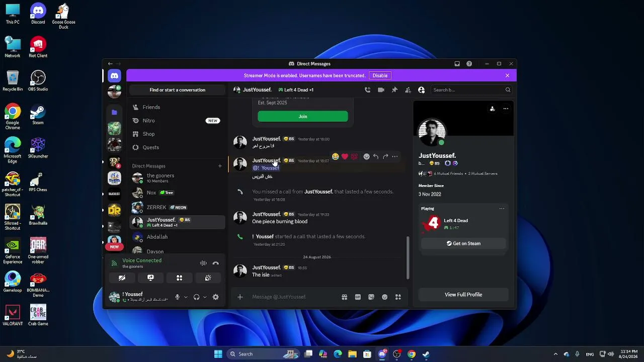Send a gift from message bar
This screenshot has height=362, width=644.
(x=345, y=297)
